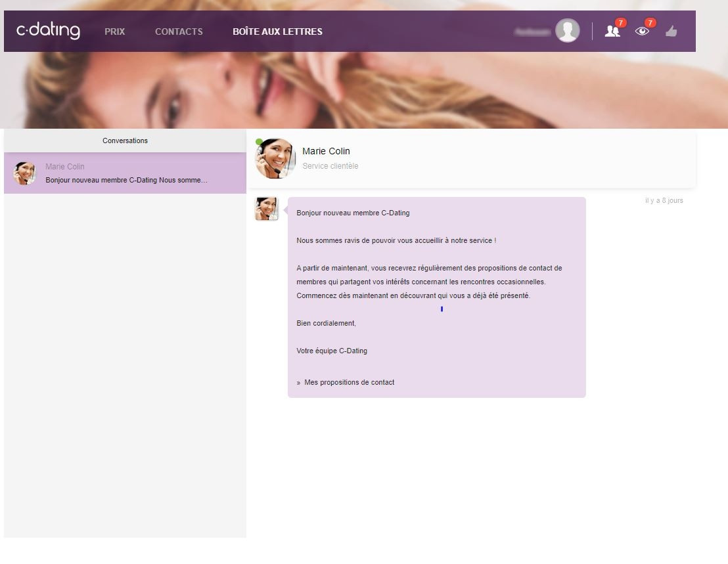This screenshot has width=728, height=564.
Task: Select Marie Colin conversation in list
Action: 125,173
